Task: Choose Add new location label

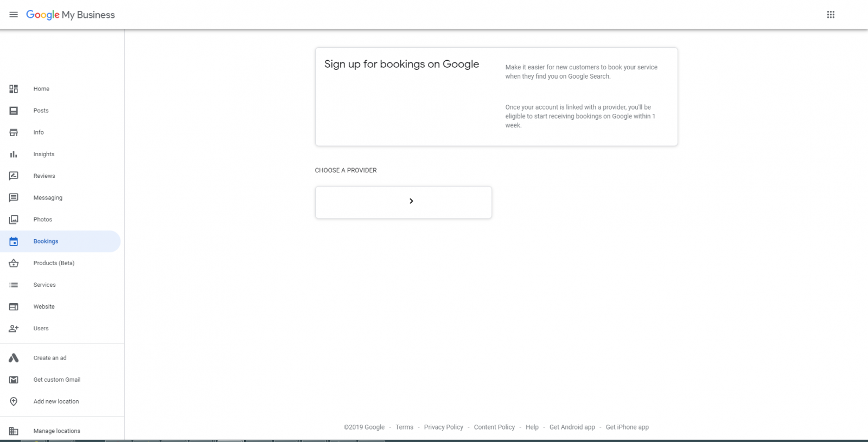Action: [56, 401]
